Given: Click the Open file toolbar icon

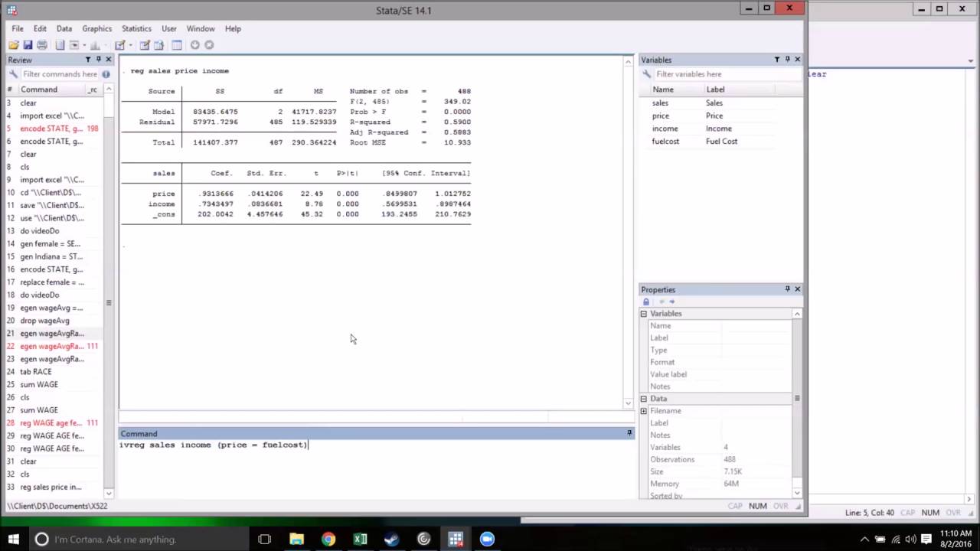Looking at the screenshot, I should [14, 45].
